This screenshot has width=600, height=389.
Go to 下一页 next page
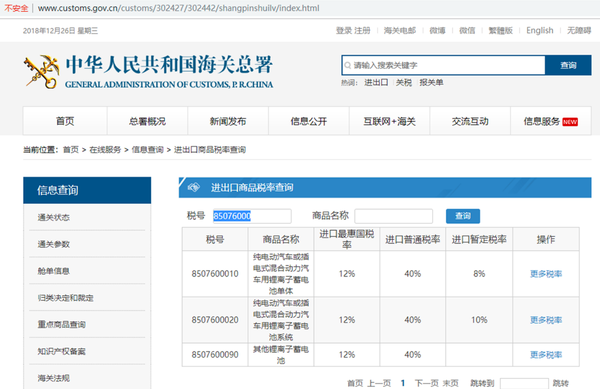(x=427, y=383)
